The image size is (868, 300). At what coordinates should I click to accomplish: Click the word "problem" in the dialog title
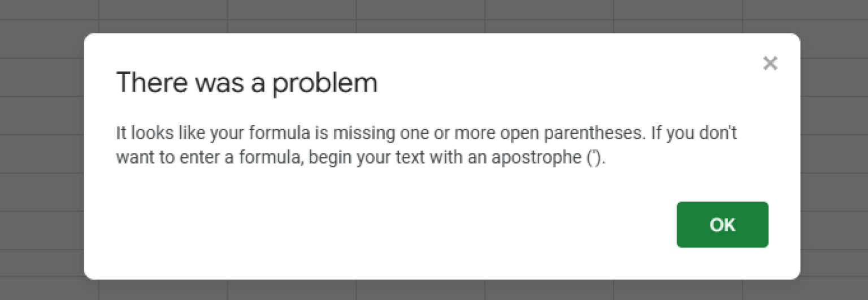pyautogui.click(x=325, y=84)
